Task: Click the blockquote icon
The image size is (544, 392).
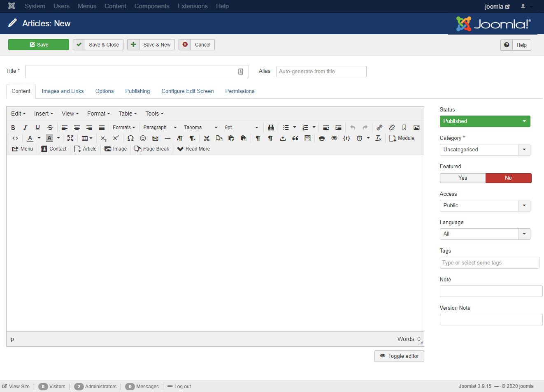Action: click(295, 138)
